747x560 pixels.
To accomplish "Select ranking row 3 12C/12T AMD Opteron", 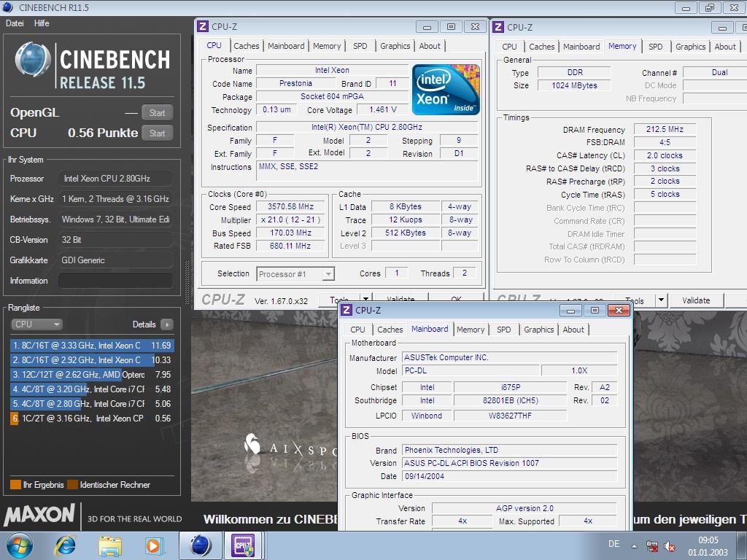I will [91, 374].
